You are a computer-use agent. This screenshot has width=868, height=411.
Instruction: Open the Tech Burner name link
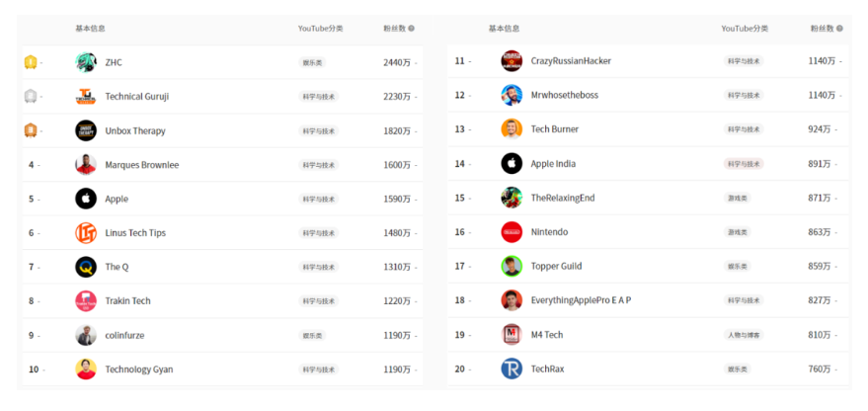(x=555, y=129)
